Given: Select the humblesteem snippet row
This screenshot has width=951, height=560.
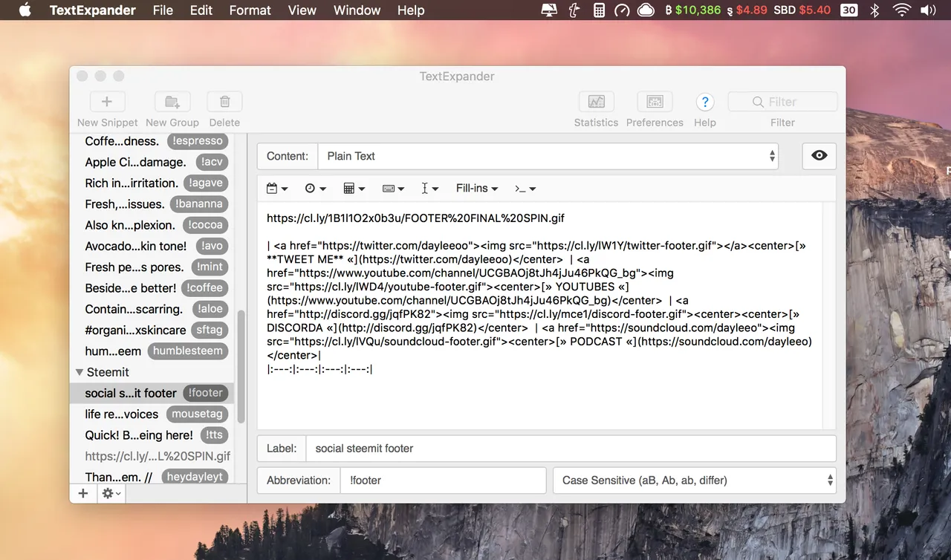Looking at the screenshot, I should 152,351.
